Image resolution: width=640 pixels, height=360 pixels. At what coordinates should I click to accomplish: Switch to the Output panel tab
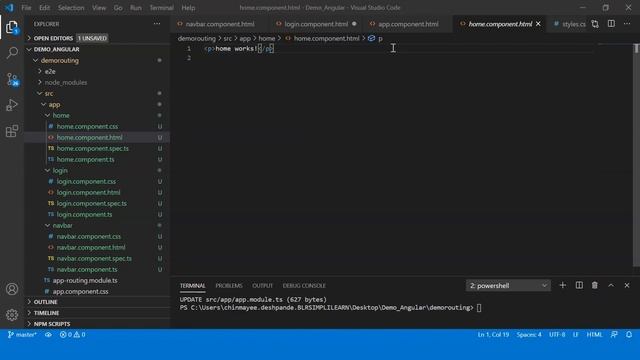tap(262, 286)
